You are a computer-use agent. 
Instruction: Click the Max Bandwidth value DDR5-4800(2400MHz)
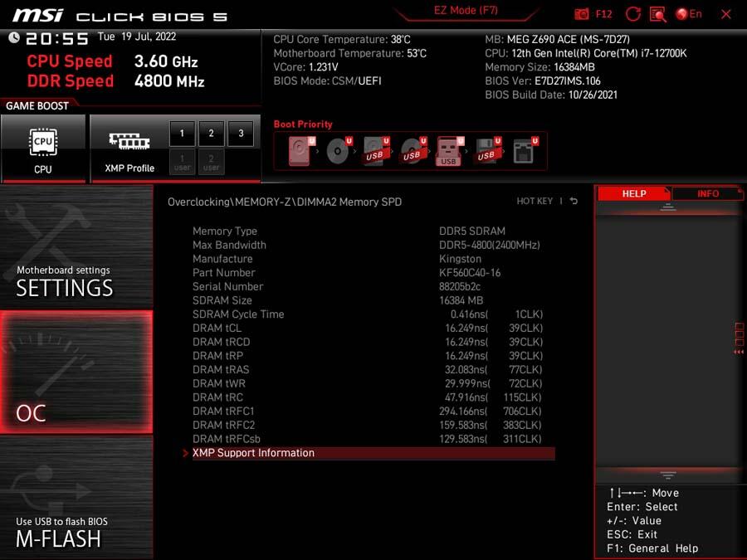click(489, 246)
